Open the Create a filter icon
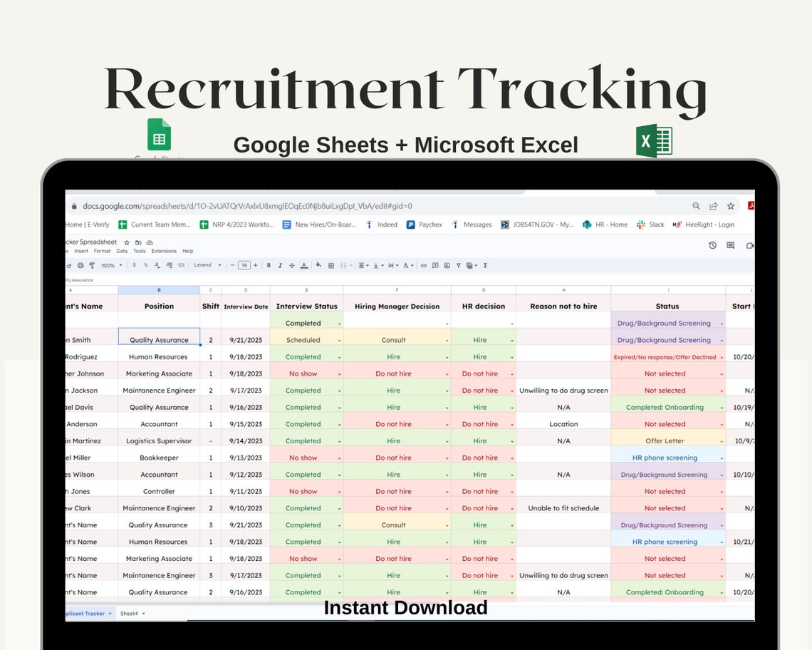Screen dimensions: 812x650 458,264
